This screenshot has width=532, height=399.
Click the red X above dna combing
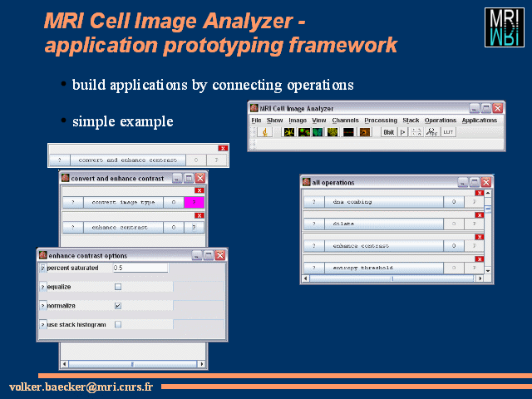(x=479, y=193)
